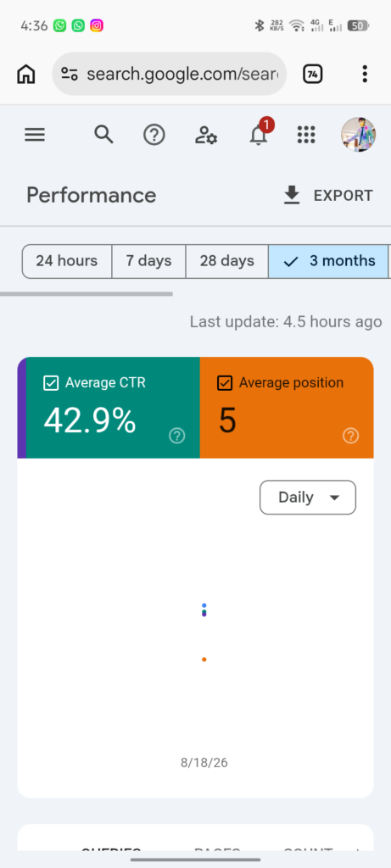Switch to 7 days range
The width and height of the screenshot is (391, 868).
point(148,261)
